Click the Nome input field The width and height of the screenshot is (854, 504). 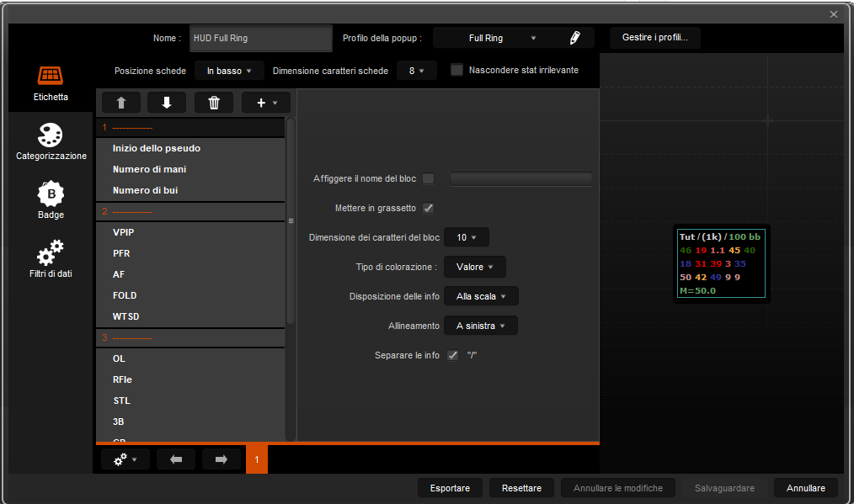261,38
